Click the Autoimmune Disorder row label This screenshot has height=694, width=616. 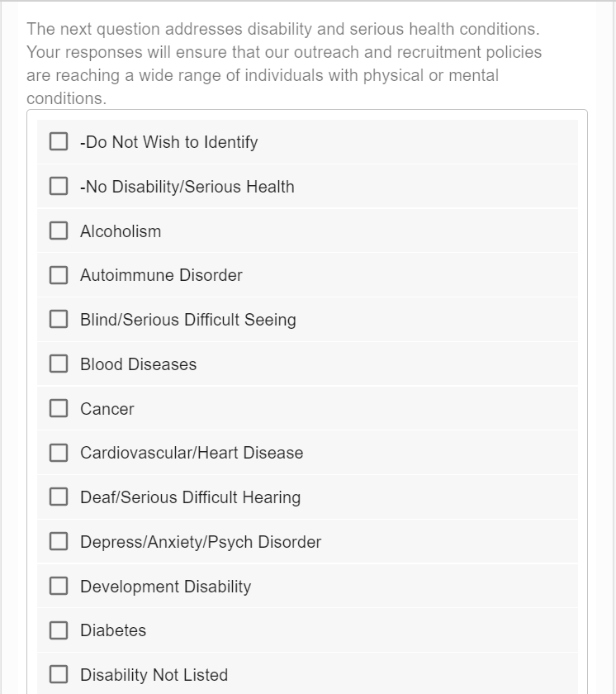click(x=161, y=275)
